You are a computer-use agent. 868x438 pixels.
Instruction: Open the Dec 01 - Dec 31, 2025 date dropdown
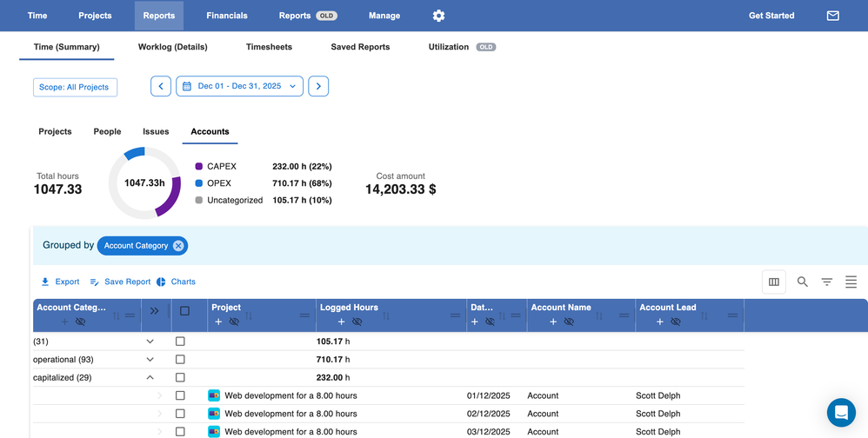click(239, 86)
